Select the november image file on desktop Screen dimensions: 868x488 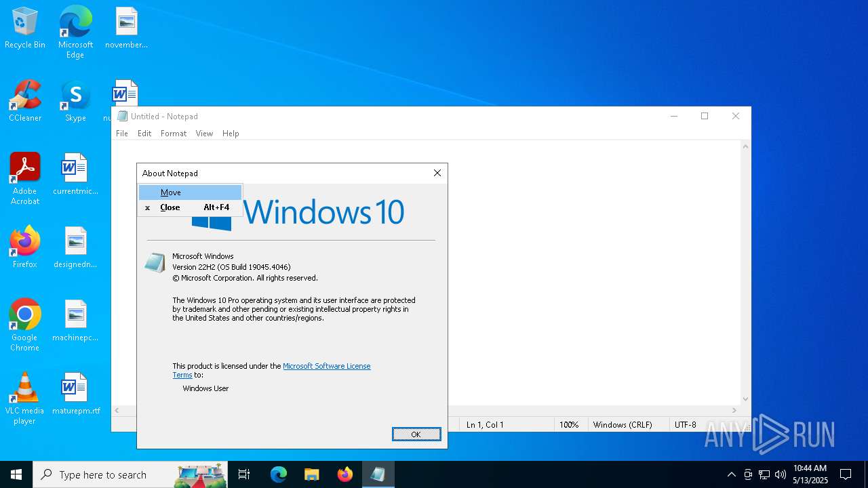coord(126,28)
